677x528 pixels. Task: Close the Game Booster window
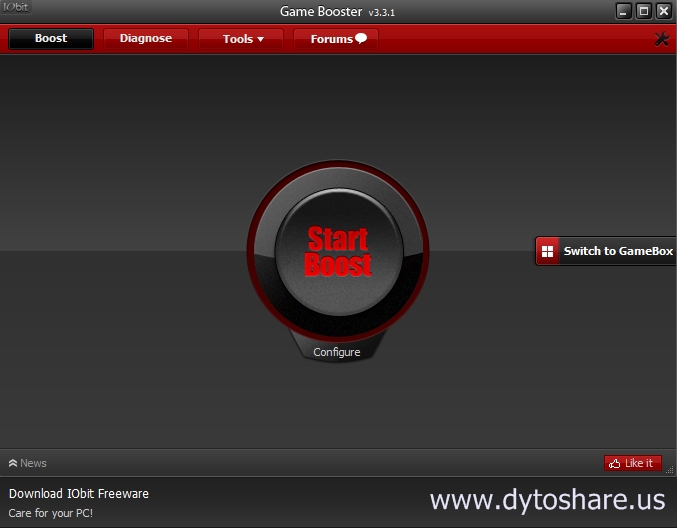click(664, 11)
